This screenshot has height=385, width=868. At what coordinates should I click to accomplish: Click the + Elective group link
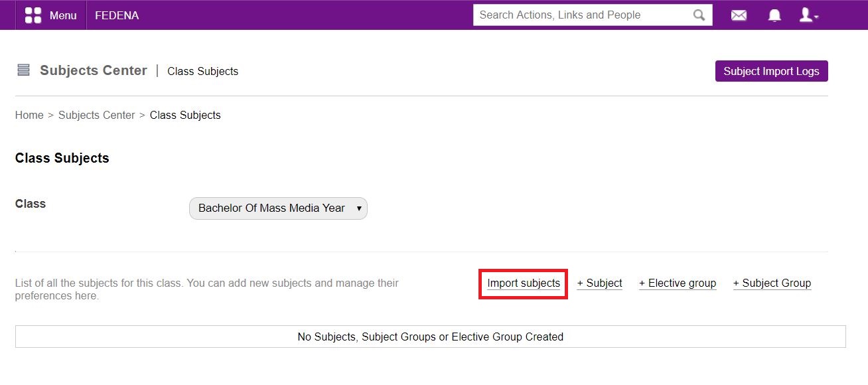[x=678, y=283]
